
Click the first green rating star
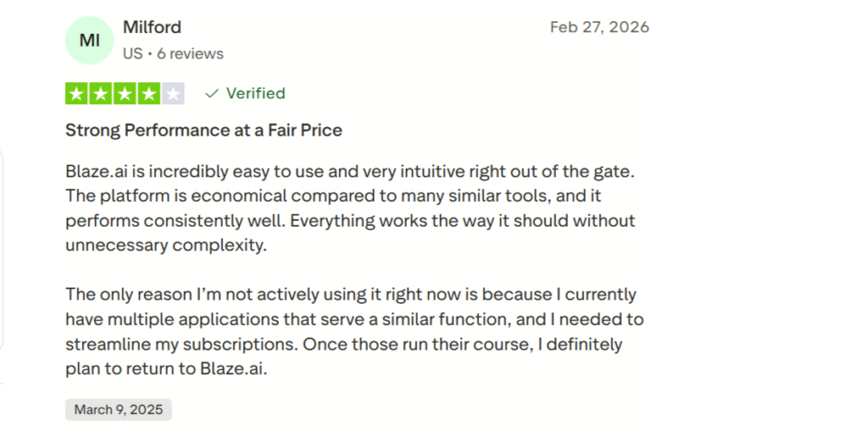coord(77,93)
